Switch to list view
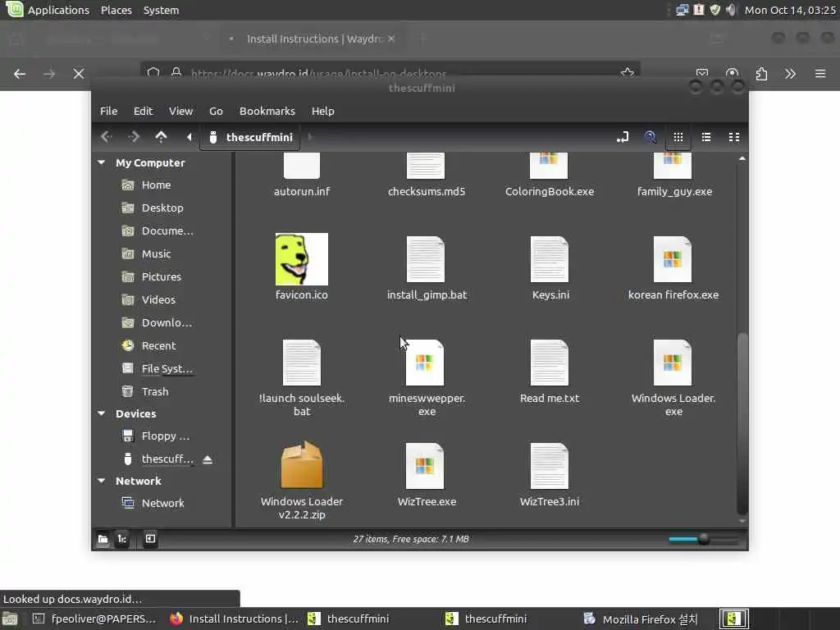 click(x=706, y=137)
